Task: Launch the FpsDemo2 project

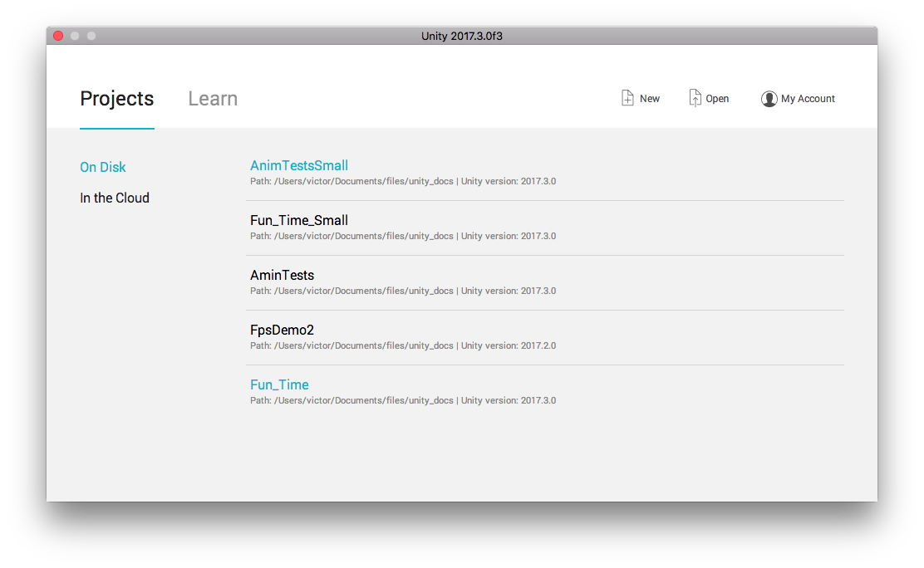Action: [282, 330]
